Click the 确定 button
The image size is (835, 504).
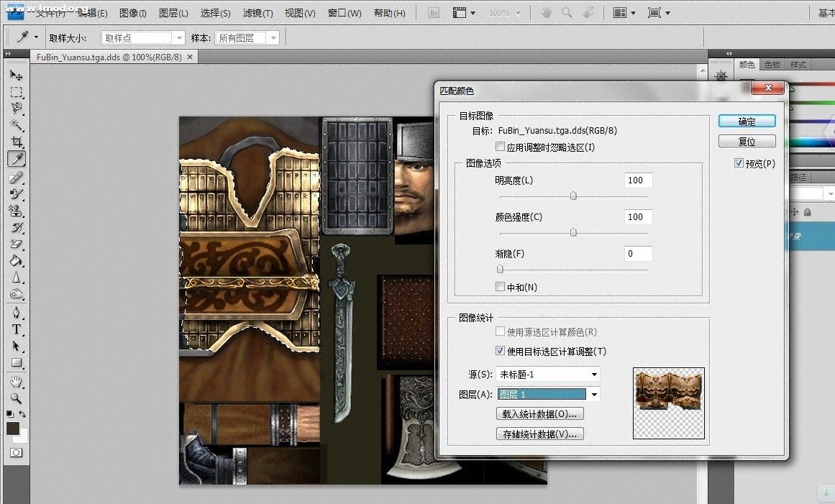[747, 122]
